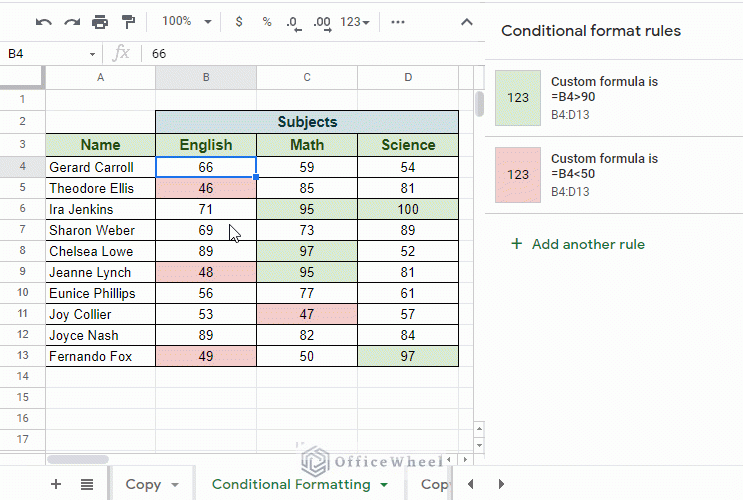This screenshot has height=500, width=743.
Task: Select column C header
Action: (x=307, y=77)
